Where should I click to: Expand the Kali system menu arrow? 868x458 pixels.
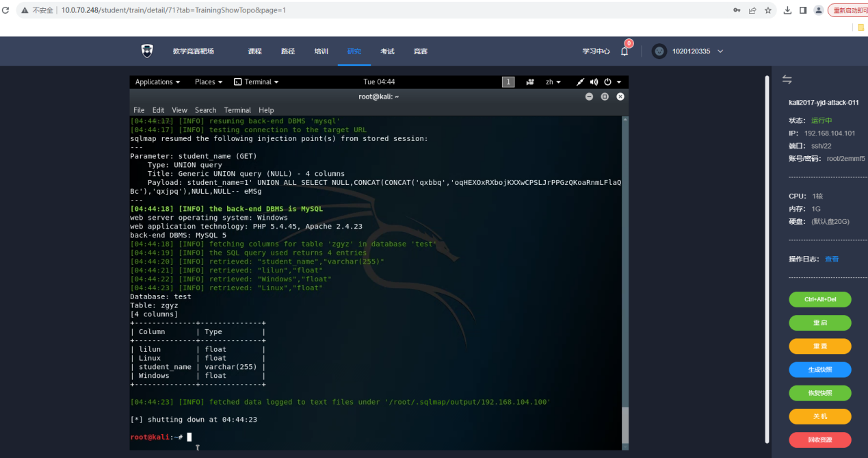619,82
